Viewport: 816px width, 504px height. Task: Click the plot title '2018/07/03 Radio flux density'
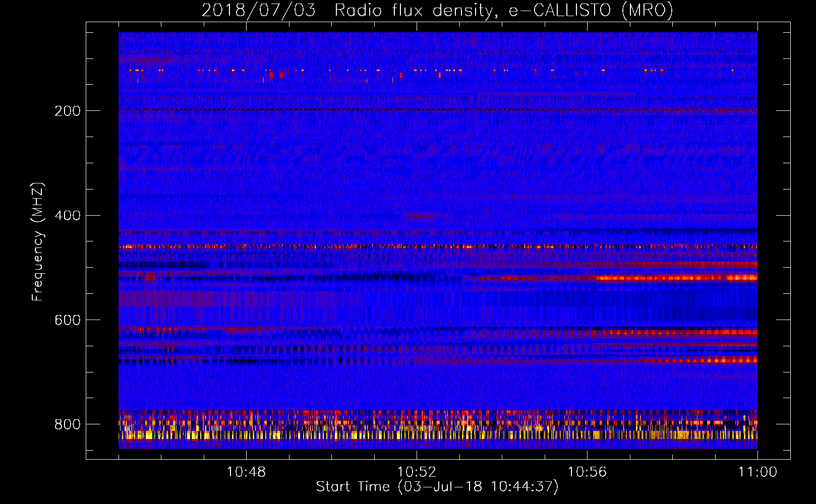(437, 11)
